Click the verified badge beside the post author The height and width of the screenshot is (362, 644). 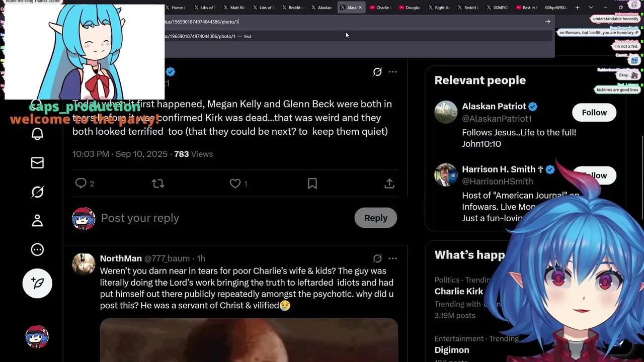(170, 71)
